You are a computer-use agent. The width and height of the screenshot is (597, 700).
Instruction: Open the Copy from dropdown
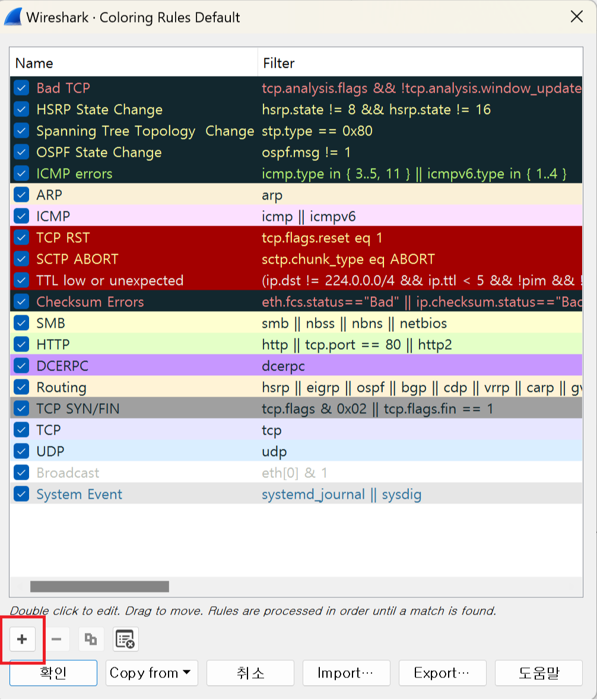pos(152,673)
